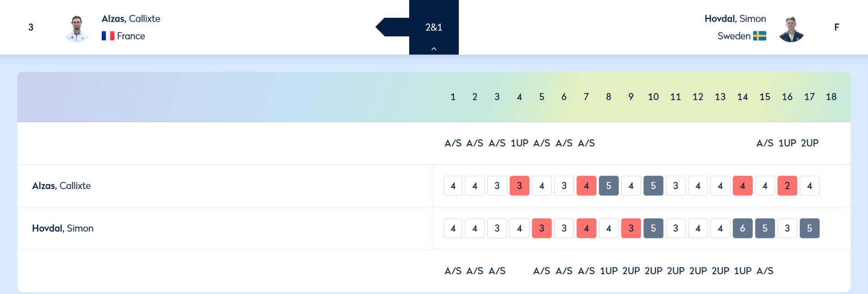Click the 2UP status above hole 17
Screen dimensions: 868x294
coord(810,143)
